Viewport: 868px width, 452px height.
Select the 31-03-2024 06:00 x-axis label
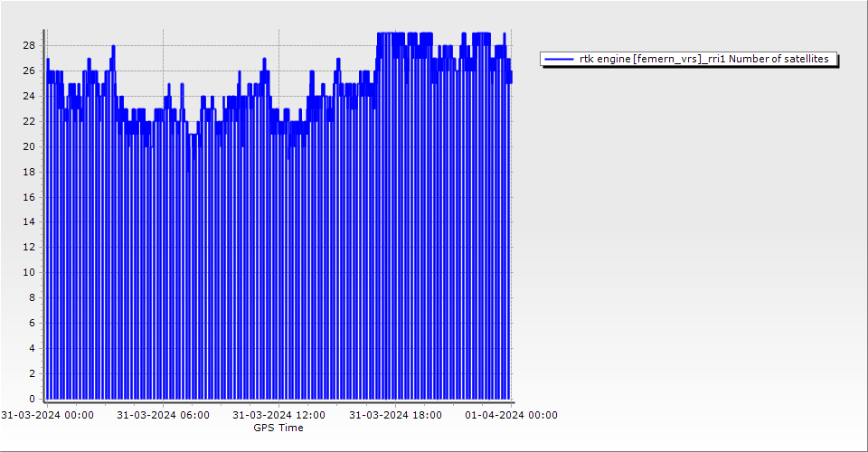164,415
